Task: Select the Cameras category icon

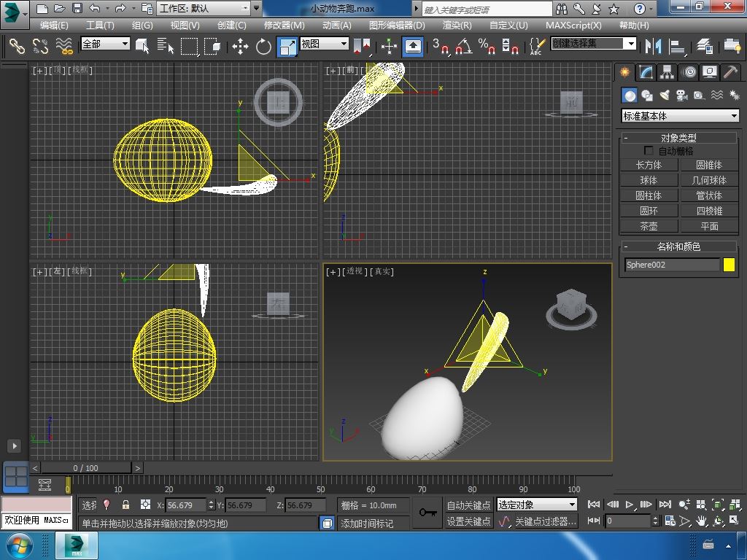Action: [682, 96]
